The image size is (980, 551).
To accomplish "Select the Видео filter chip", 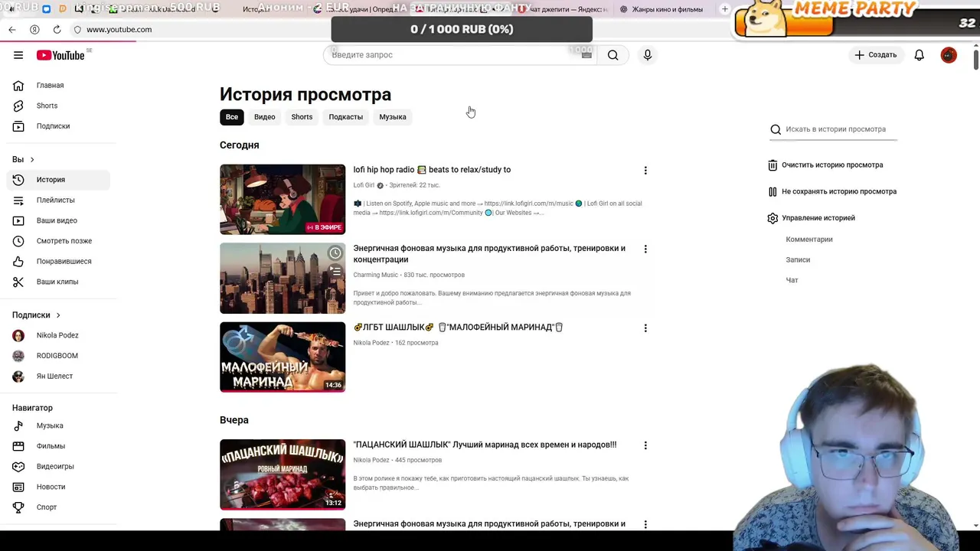I will tap(264, 117).
